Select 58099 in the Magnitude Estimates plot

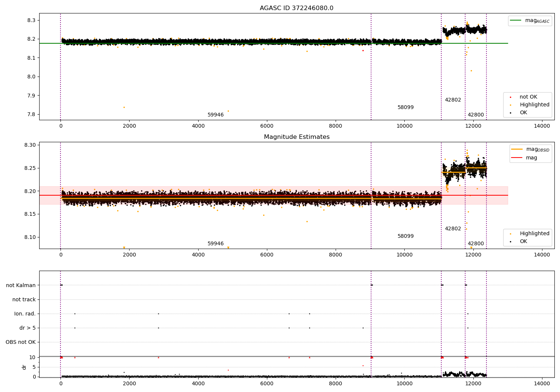(x=405, y=236)
